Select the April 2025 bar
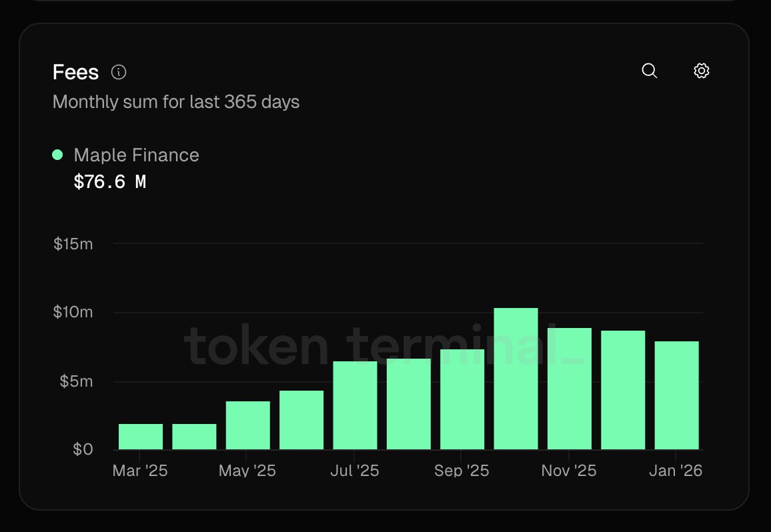Screen dimensions: 771x532 click(x=194, y=437)
